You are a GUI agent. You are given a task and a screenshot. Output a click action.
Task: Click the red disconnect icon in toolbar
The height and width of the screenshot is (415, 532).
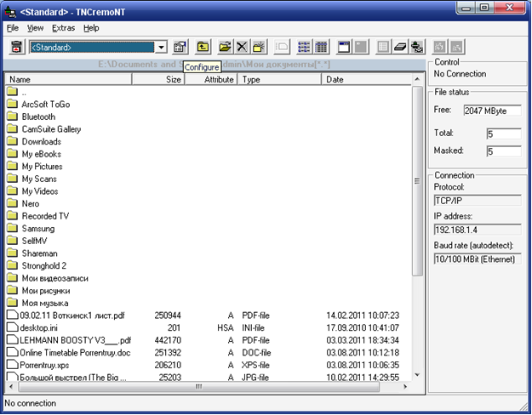tap(15, 48)
